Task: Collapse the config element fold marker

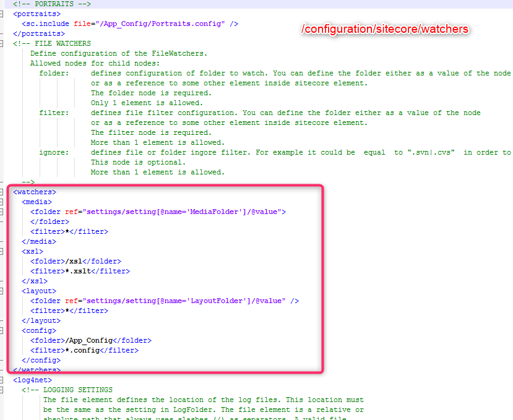Action: coord(3,330)
